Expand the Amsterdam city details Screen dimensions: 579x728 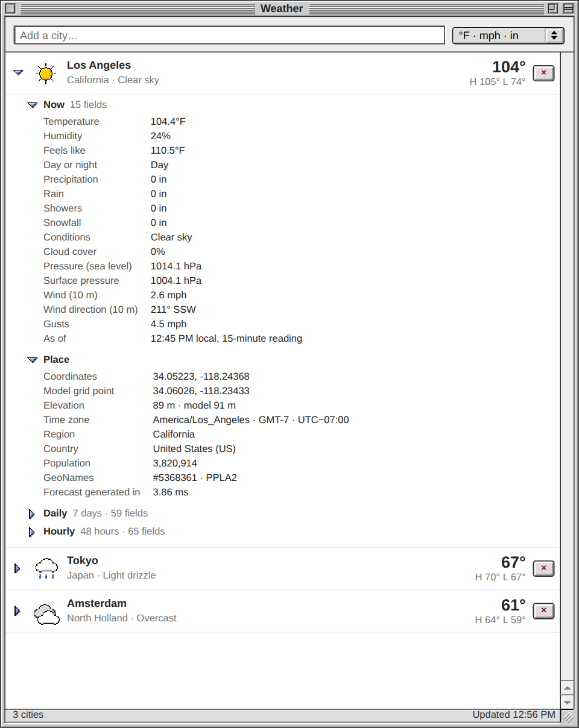click(17, 611)
